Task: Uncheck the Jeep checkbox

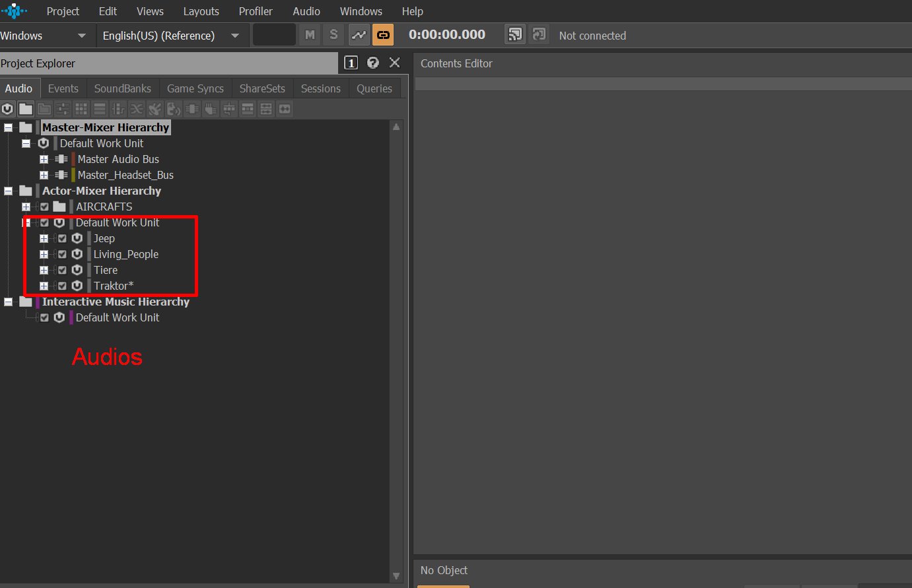Action: coord(62,238)
